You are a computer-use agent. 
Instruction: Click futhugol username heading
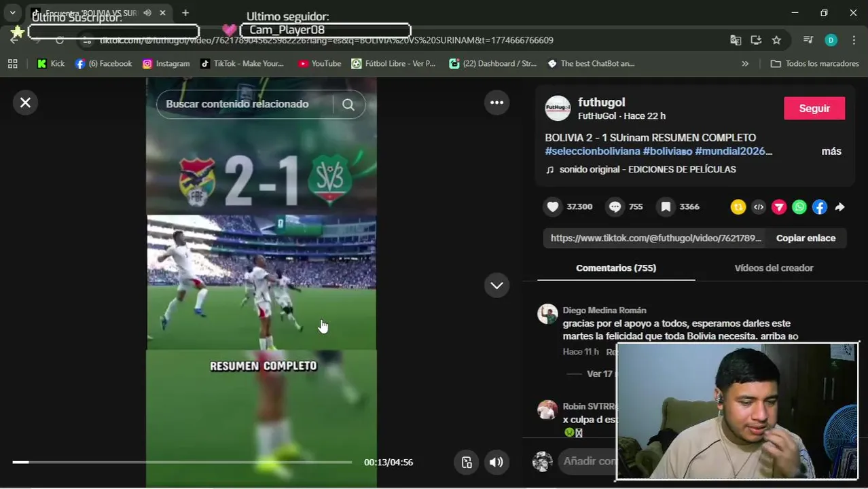point(601,103)
